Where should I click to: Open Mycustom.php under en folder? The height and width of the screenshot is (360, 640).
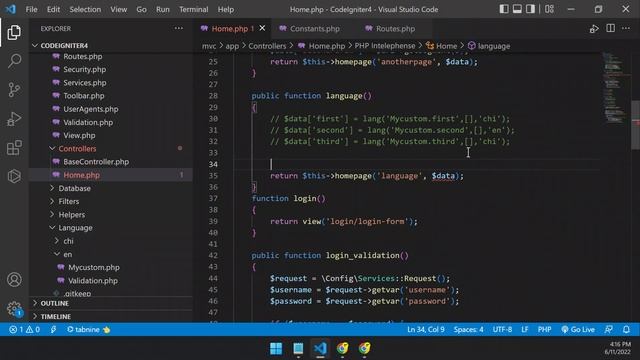pyautogui.click(x=94, y=267)
